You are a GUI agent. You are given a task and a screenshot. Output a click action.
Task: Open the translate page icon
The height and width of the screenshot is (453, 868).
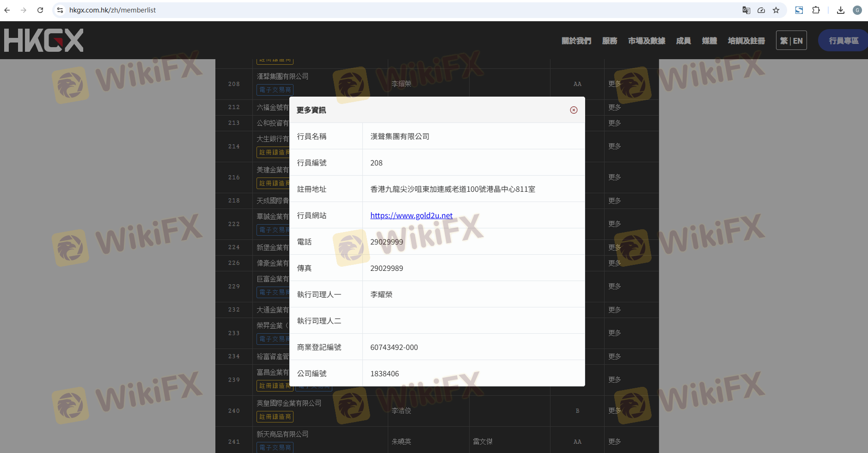[746, 10]
